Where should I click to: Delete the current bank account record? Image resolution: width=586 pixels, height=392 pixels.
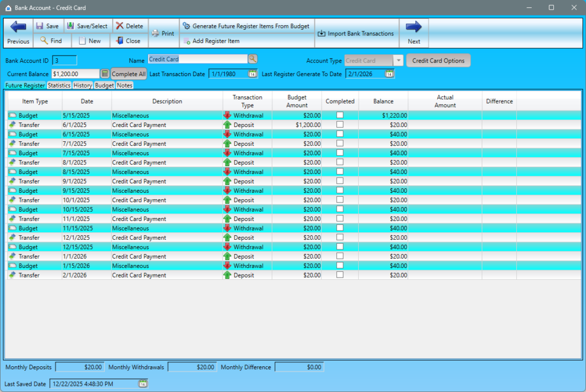(x=129, y=26)
